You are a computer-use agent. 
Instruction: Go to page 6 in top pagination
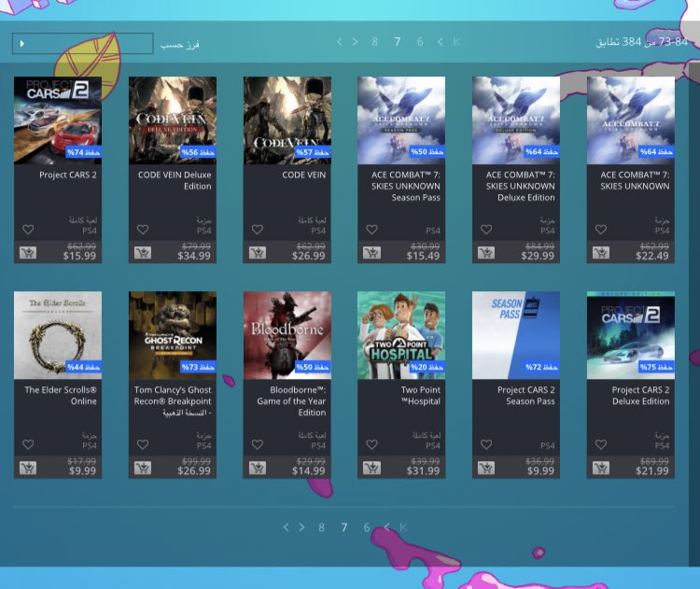pyautogui.click(x=420, y=41)
